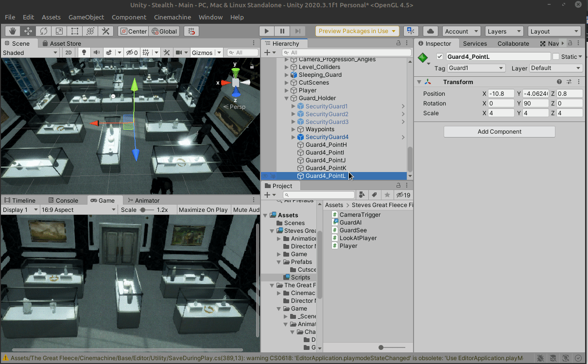Open the cloud services icon
The image size is (588, 364).
[x=430, y=31]
